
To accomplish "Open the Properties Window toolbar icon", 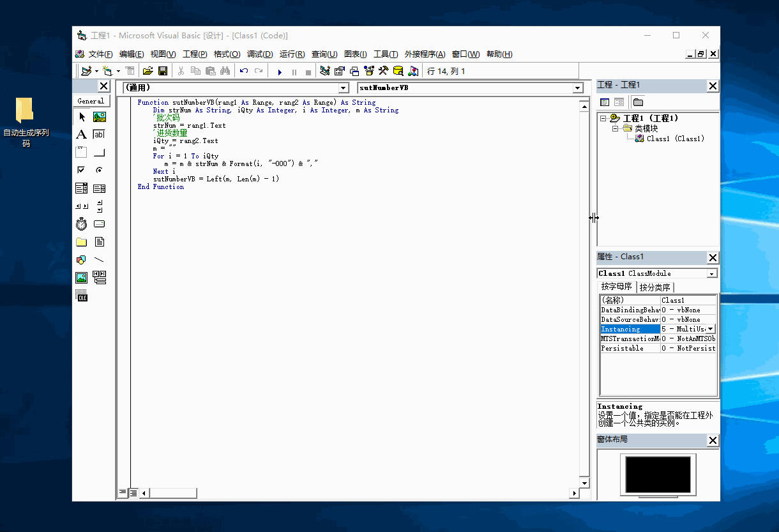I will 340,71.
